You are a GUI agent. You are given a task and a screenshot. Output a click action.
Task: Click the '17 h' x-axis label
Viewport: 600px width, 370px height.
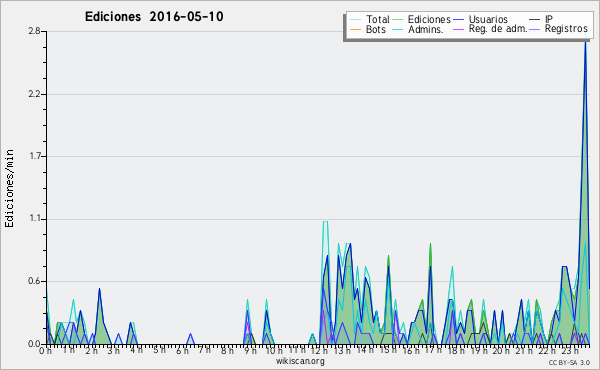tap(433, 350)
